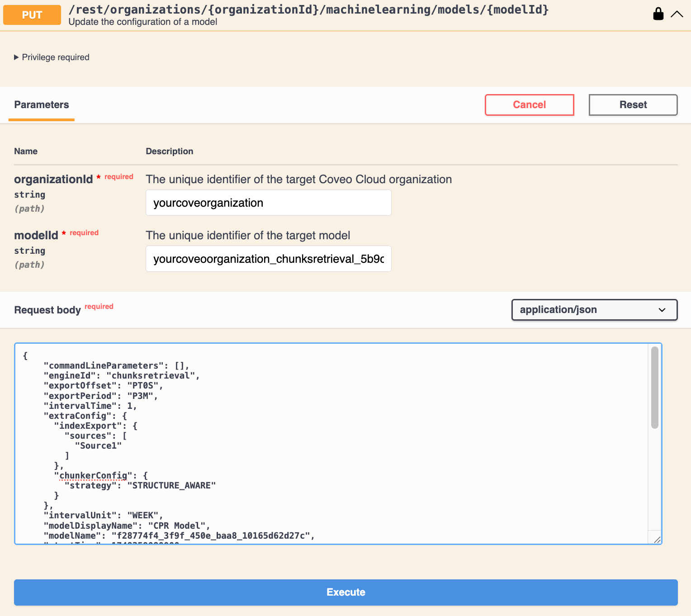Screen dimensions: 691x616
Task: Click the request body scrollbar thumb
Action: click(x=654, y=388)
